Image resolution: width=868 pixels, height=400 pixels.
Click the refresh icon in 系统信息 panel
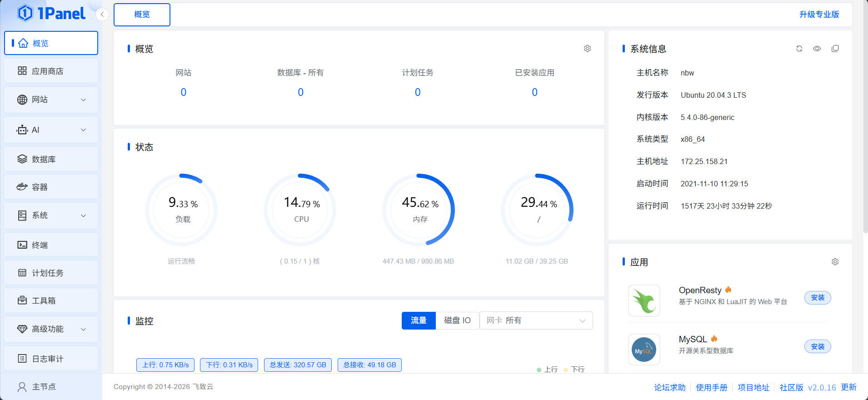(799, 49)
